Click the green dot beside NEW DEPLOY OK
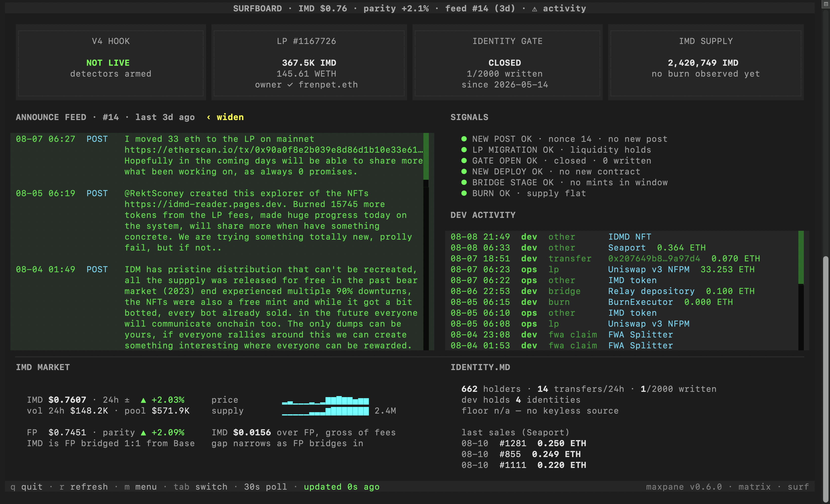Screen dimensions: 830x504 464,171
